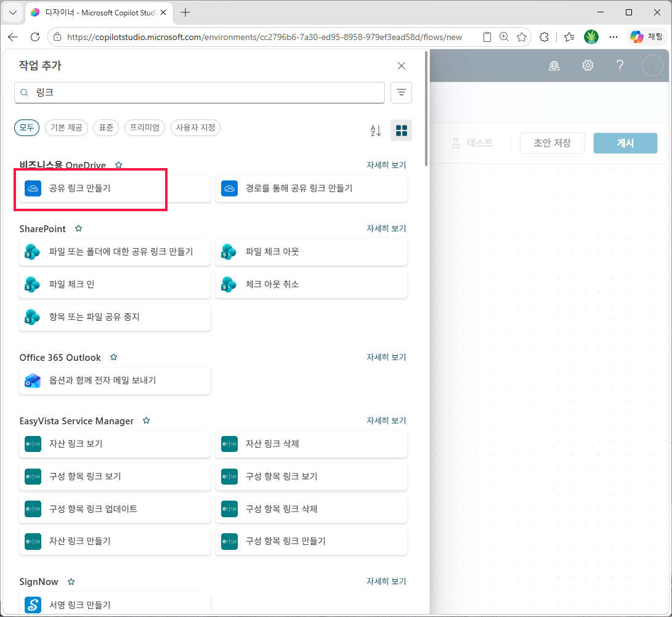Add the SignNow 서명 링크 만들기 action
This screenshot has width=672, height=617.
[x=115, y=604]
